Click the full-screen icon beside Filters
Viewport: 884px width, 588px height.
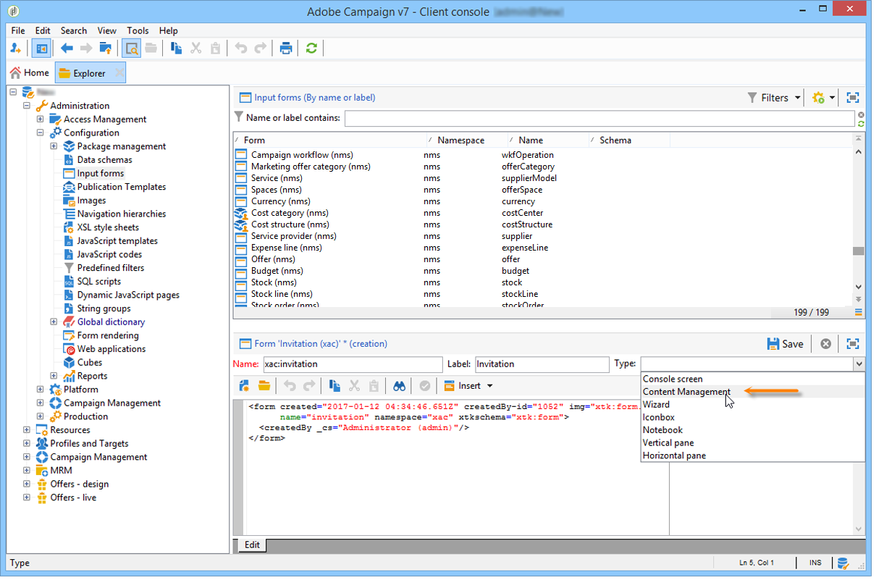(x=853, y=98)
